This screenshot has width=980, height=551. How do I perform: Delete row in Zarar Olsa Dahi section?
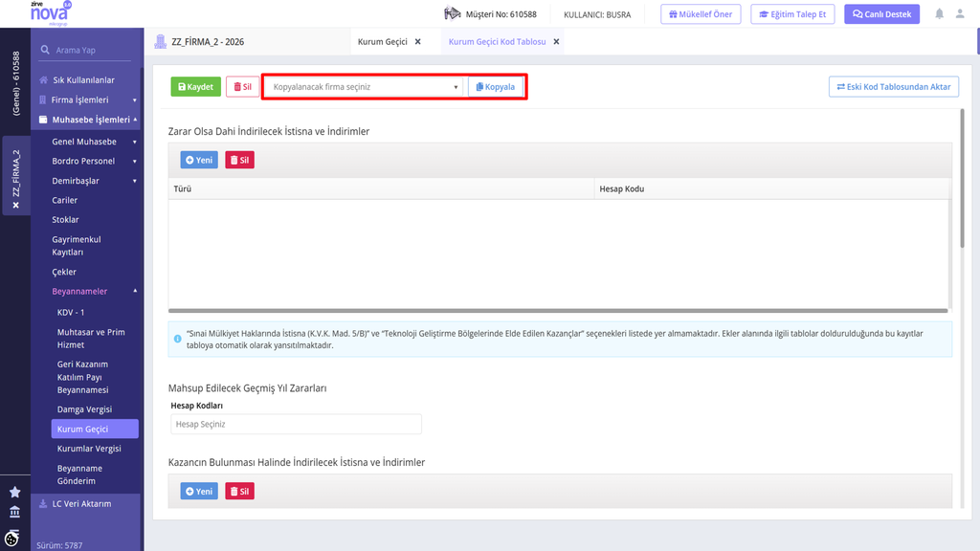pos(239,160)
